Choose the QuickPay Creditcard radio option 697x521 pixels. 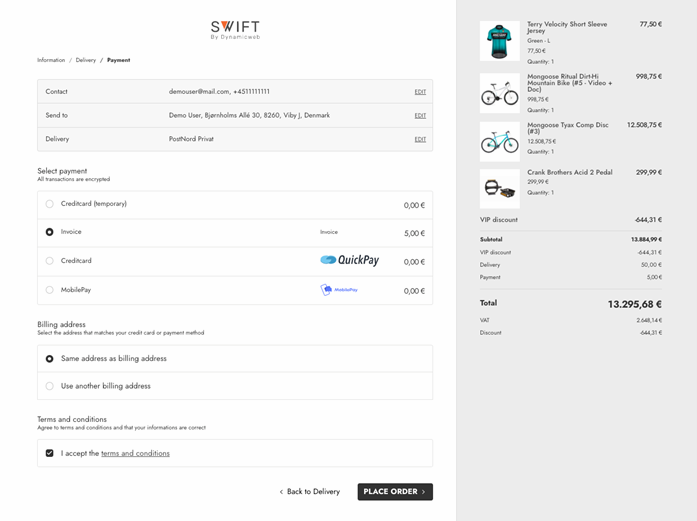click(x=50, y=261)
